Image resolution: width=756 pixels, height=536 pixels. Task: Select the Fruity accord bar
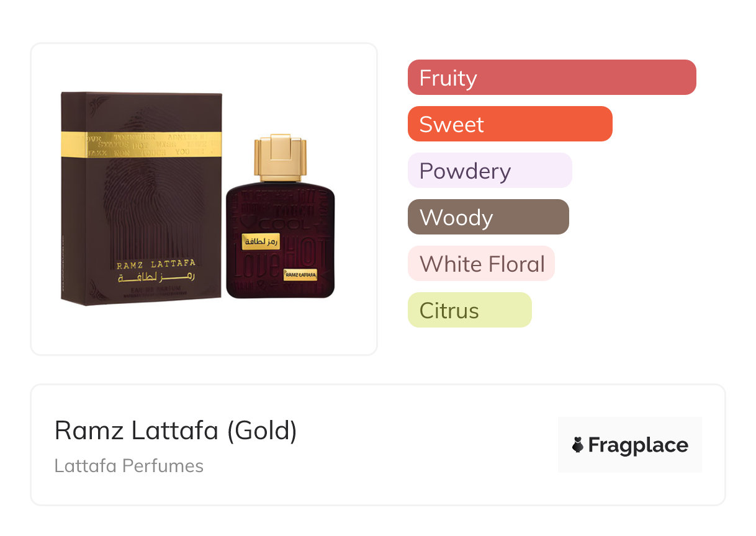551,78
